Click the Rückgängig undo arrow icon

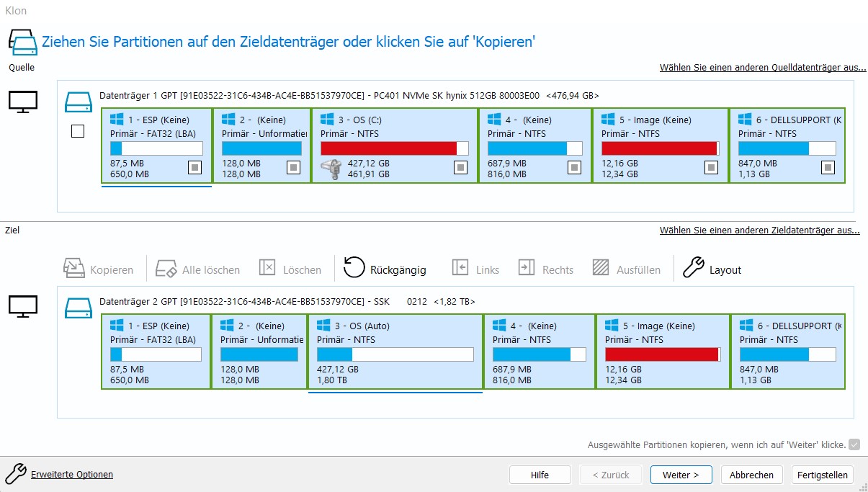pos(354,267)
